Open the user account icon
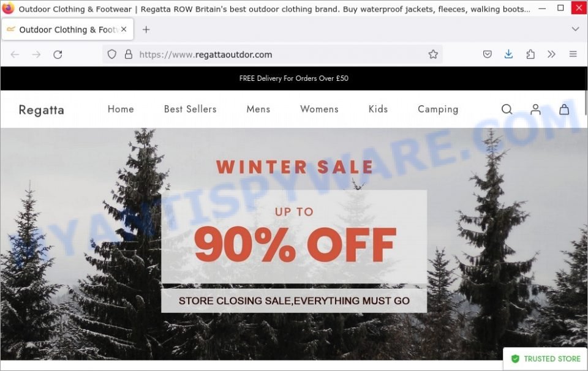This screenshot has height=371, width=588. [x=535, y=109]
